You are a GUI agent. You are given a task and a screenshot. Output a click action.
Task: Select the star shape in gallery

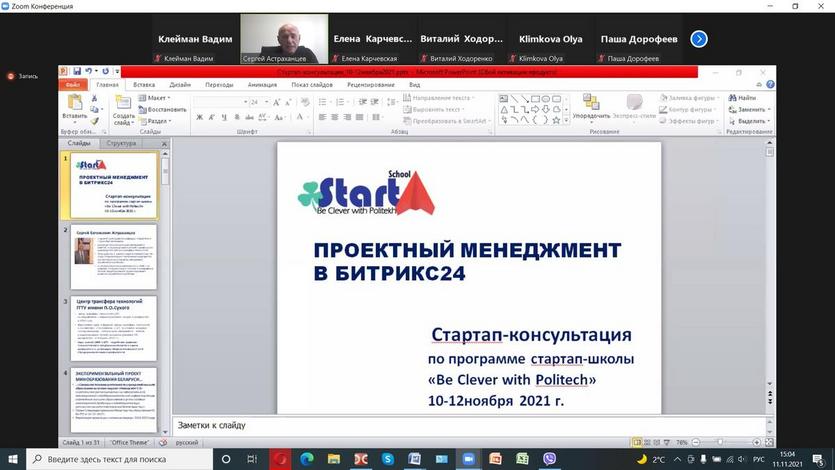556,120
